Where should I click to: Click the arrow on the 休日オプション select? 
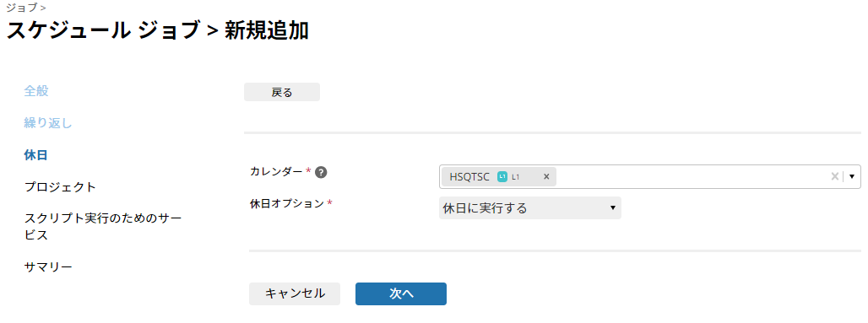(x=613, y=208)
